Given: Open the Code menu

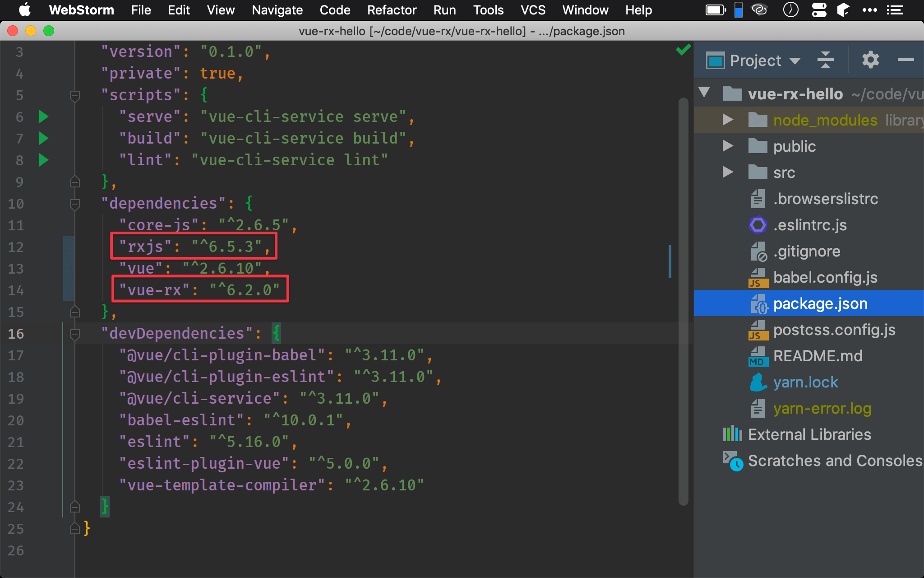Looking at the screenshot, I should pos(335,9).
